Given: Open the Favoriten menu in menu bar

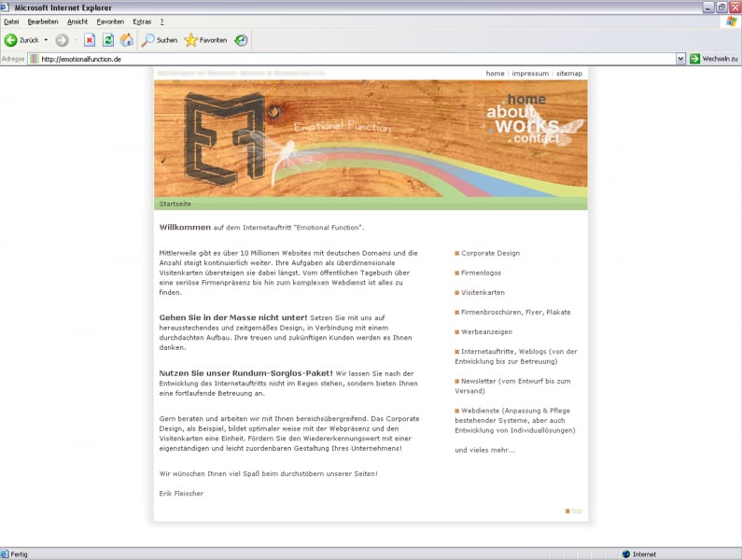Looking at the screenshot, I should click(x=110, y=21).
